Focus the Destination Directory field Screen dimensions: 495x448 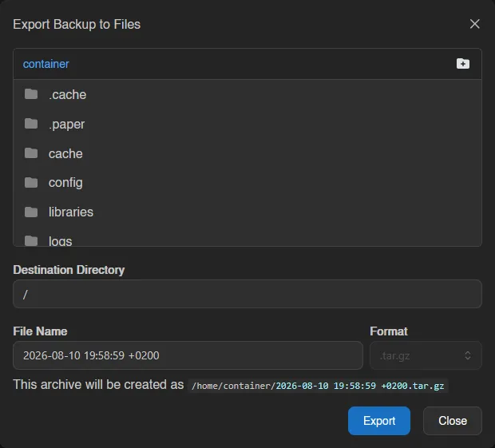247,294
